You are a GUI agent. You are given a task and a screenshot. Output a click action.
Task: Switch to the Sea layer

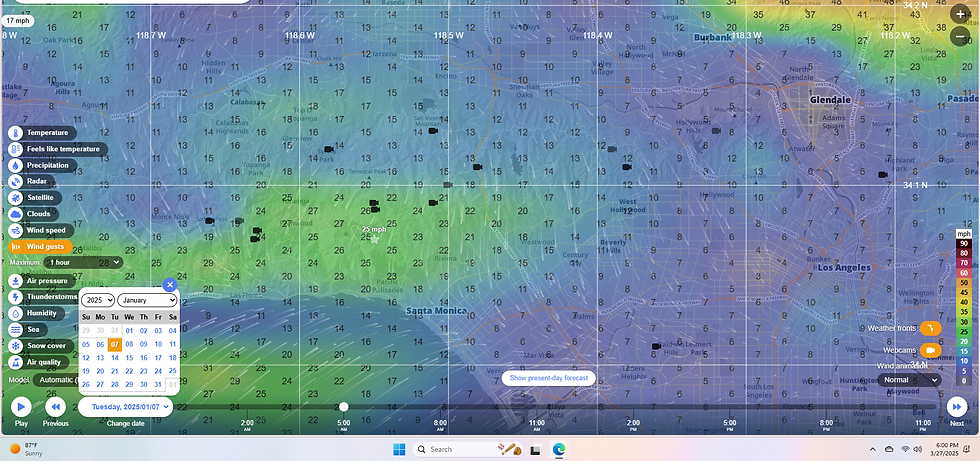point(28,329)
